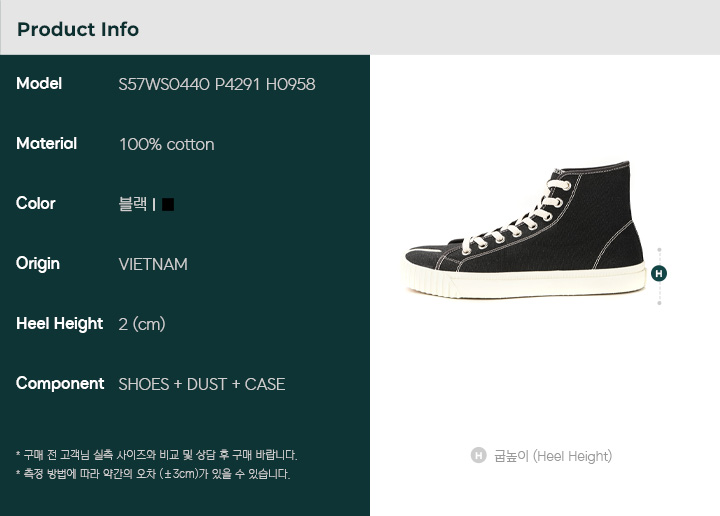Click the Color label

[35, 203]
